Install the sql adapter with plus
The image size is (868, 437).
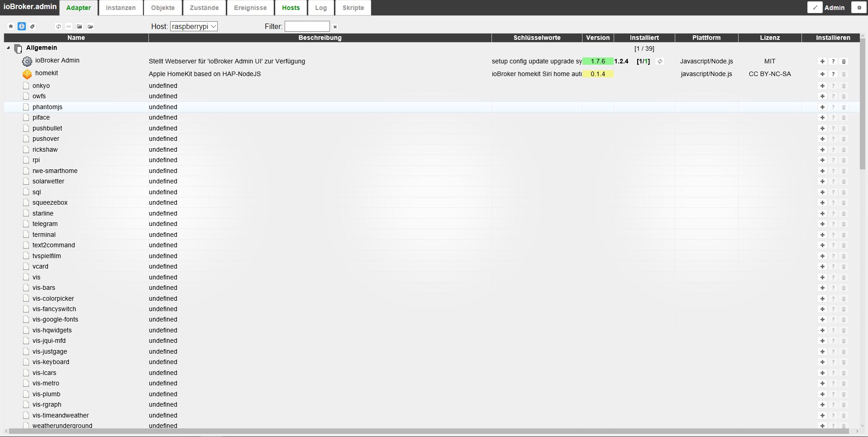pyautogui.click(x=822, y=192)
